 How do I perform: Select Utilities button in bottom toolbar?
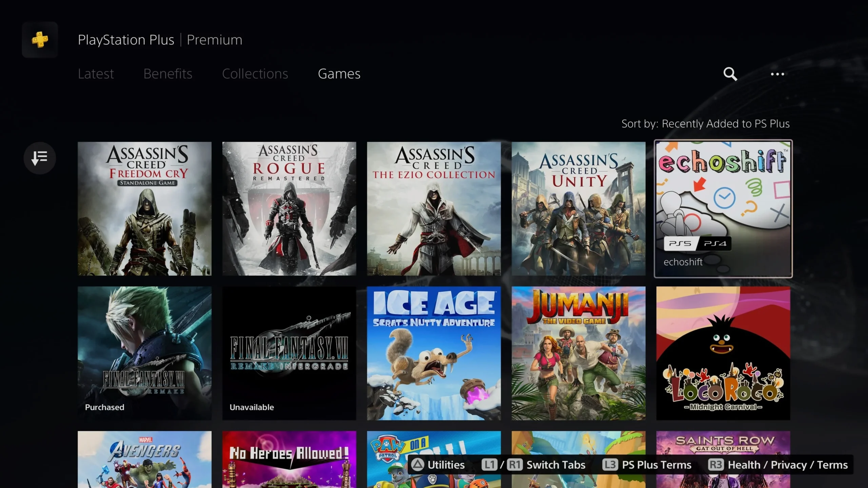coord(439,464)
